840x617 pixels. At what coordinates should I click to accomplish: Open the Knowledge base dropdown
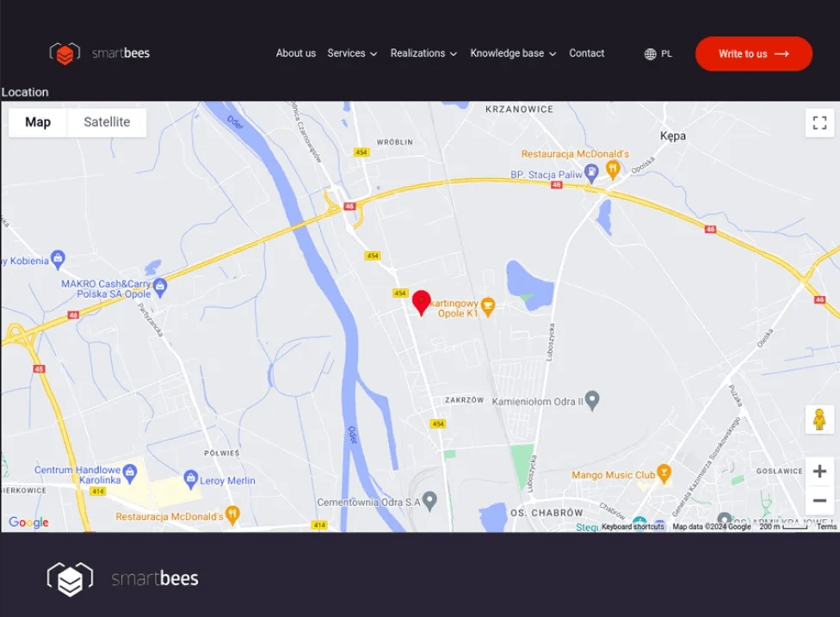[513, 53]
